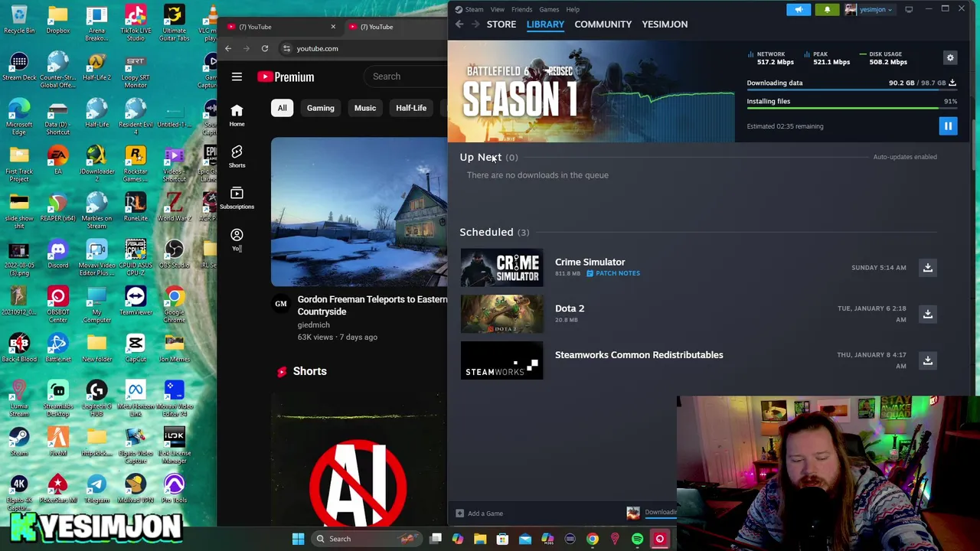Click Add a Game in Steam
980x551 pixels.
coord(479,514)
